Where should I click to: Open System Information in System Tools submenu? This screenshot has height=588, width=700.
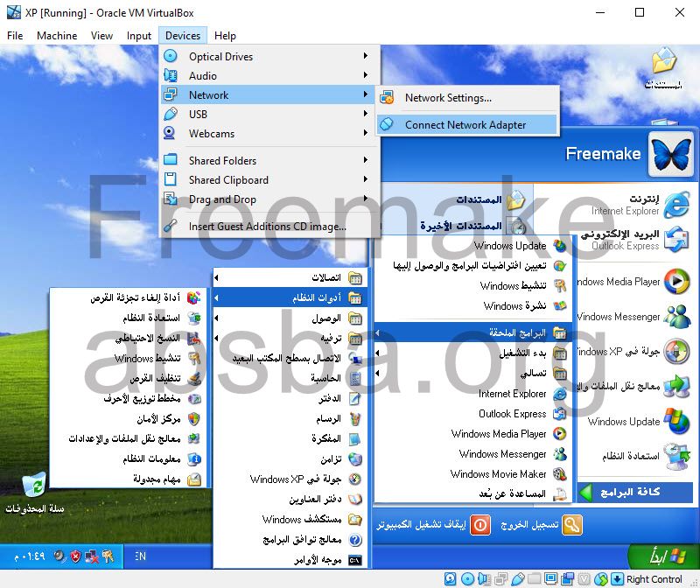[x=128, y=459]
